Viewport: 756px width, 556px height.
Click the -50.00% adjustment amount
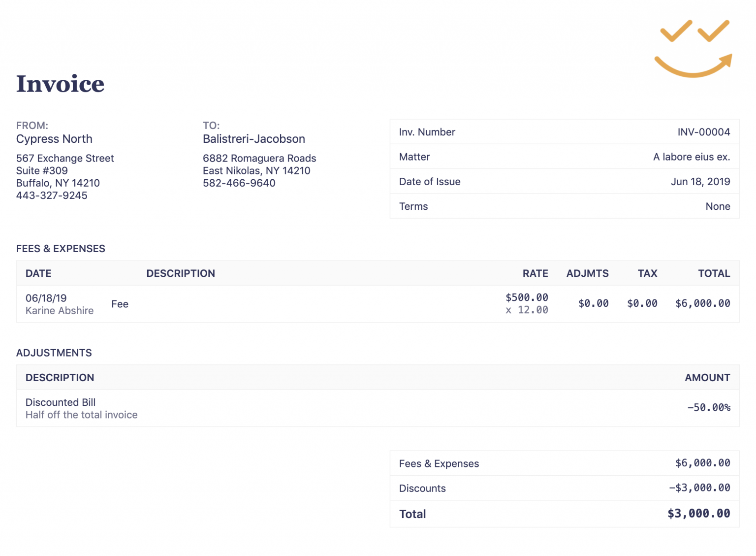(x=709, y=408)
